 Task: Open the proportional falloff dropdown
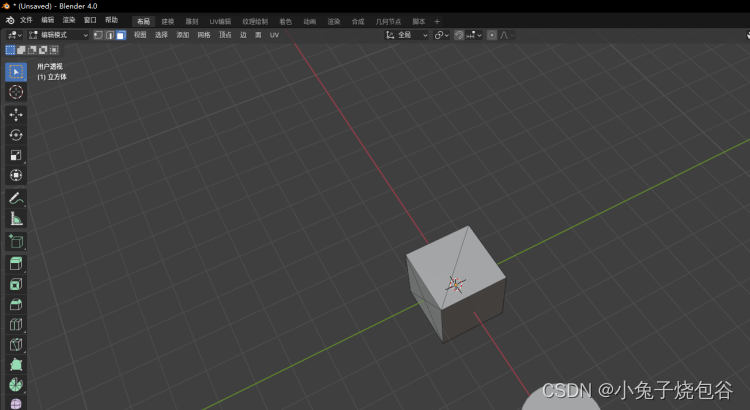(506, 35)
